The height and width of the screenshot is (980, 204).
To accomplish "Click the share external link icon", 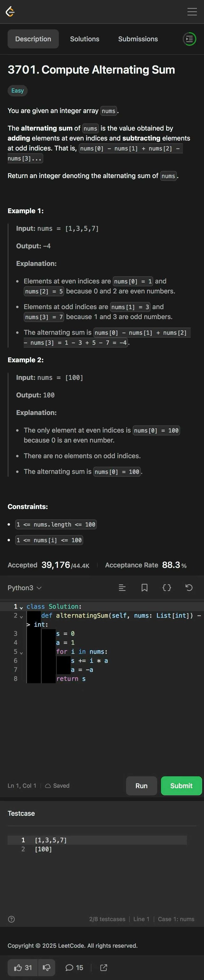I will 103,968.
